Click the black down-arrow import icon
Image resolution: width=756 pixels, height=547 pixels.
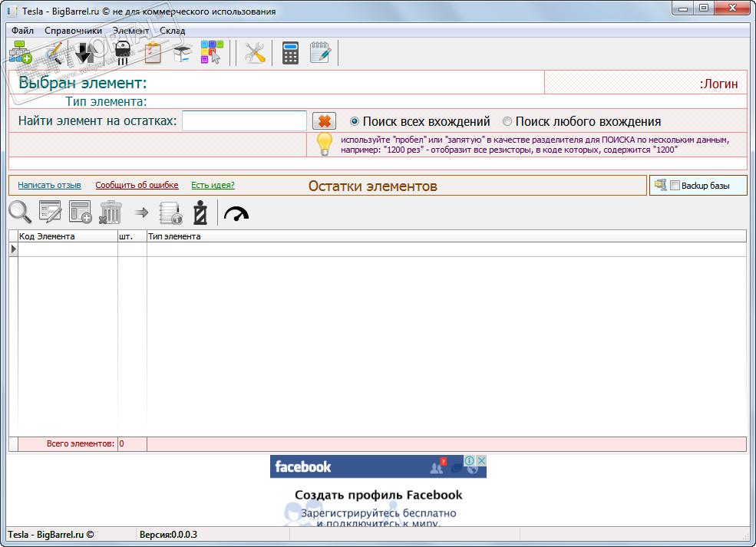click(x=85, y=52)
